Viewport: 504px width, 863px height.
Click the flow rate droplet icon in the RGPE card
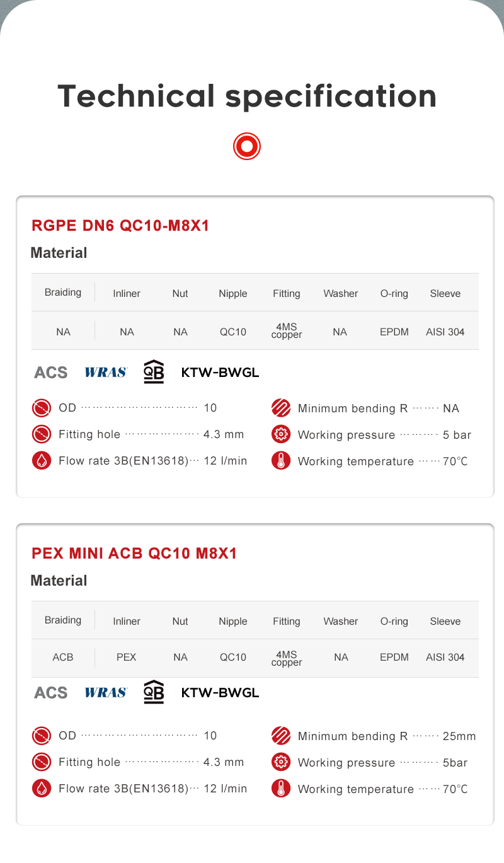(x=42, y=461)
